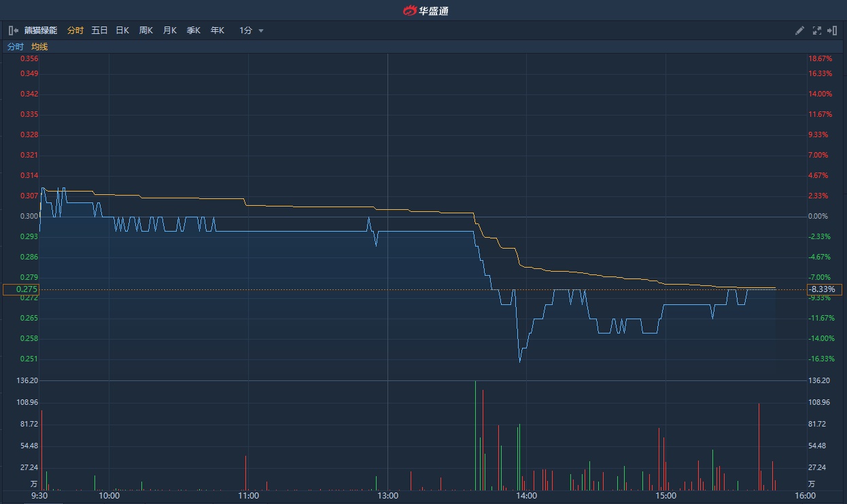Click the 16:00 time axis label

click(805, 496)
